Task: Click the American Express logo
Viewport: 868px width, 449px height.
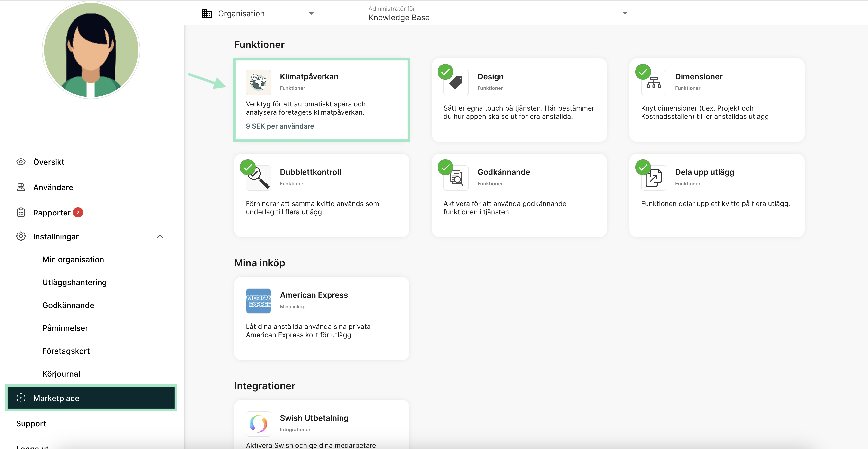Action: [259, 301]
